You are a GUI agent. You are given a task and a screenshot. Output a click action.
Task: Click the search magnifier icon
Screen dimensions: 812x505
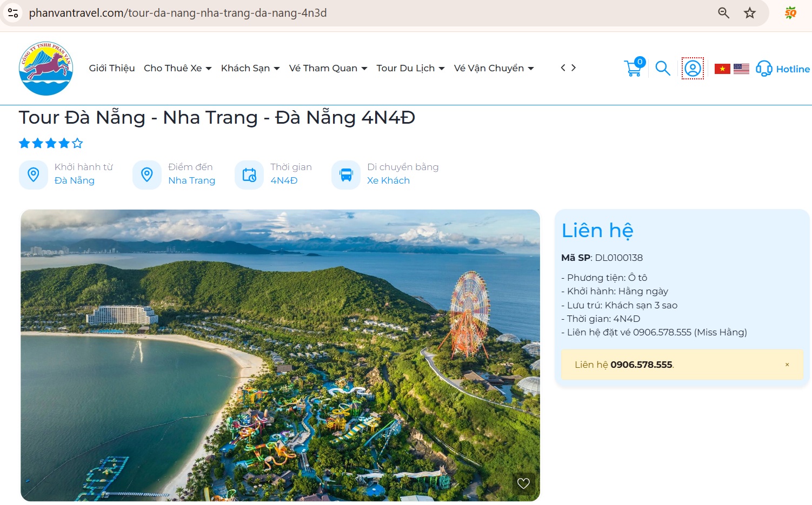click(663, 69)
